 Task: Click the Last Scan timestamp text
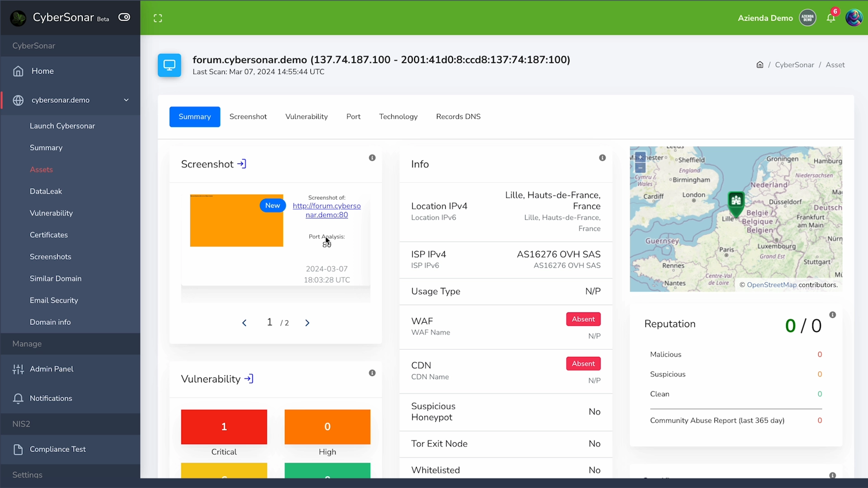click(x=259, y=72)
